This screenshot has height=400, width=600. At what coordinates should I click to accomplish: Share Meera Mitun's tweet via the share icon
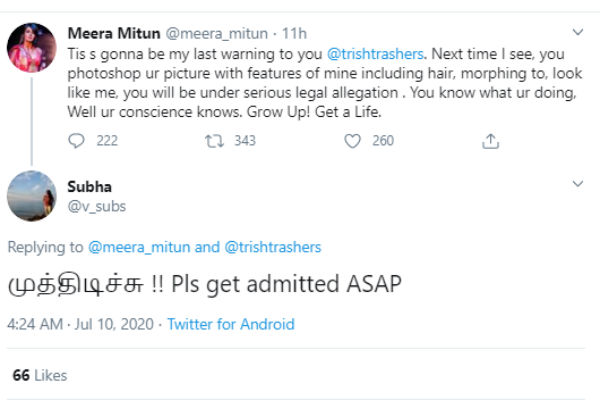(x=490, y=142)
